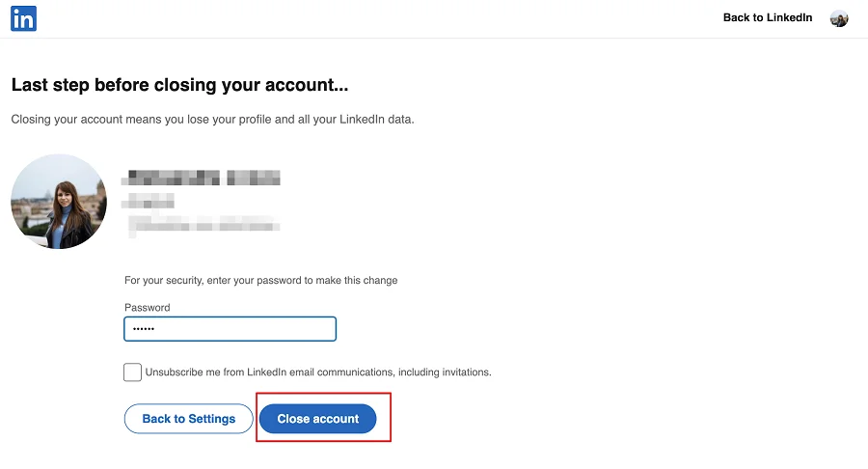
Task: Click the 'Unsubscribe me from LinkedIn' label text
Action: [x=318, y=372]
